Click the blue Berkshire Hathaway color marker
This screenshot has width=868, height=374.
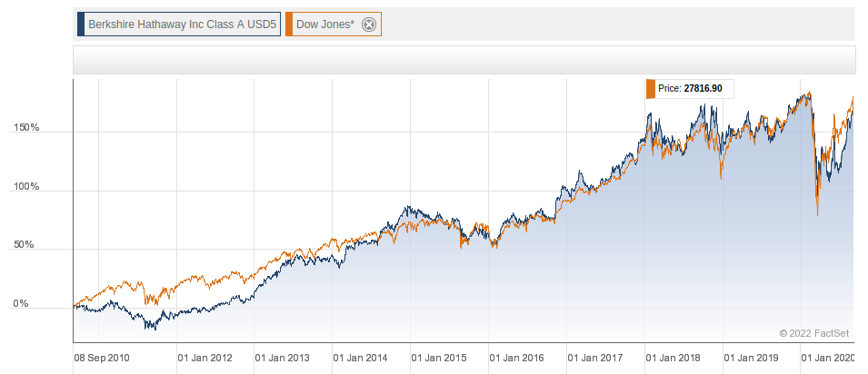(x=80, y=25)
